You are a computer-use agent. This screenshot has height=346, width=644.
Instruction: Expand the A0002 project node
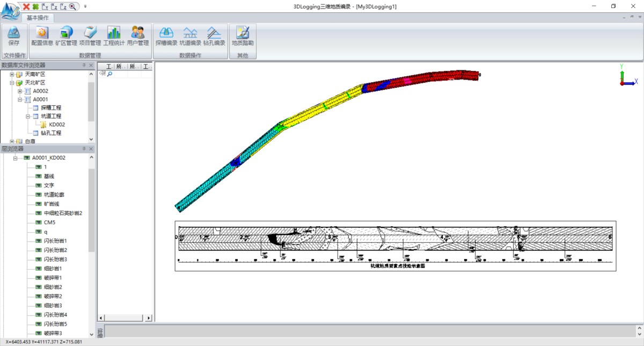tap(20, 91)
